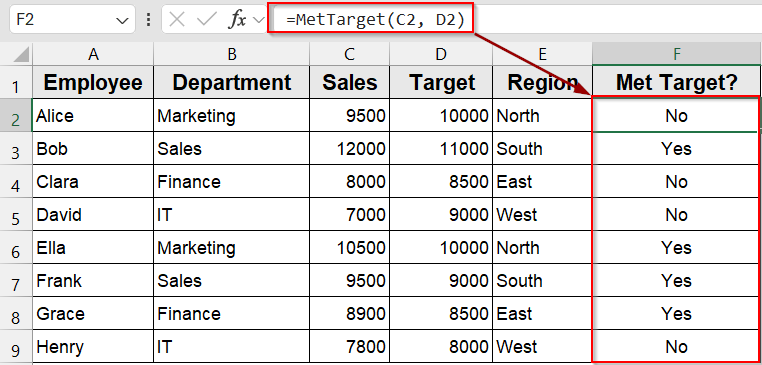Click the Cancel X icon in formula bar
The image size is (762, 365).
click(178, 20)
